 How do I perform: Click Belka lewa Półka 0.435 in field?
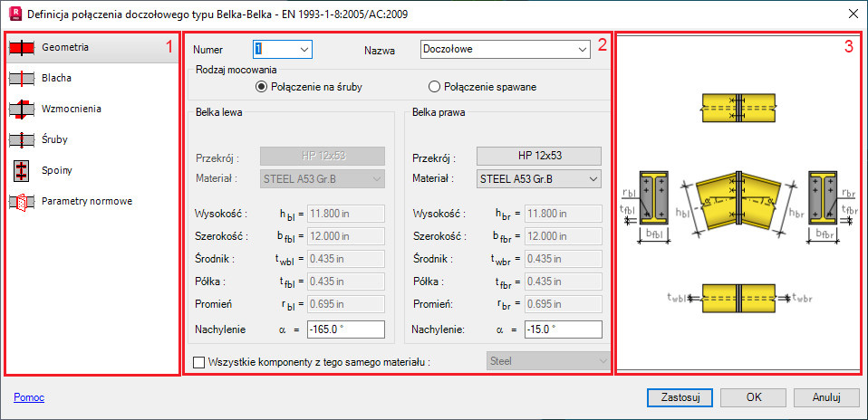(346, 282)
